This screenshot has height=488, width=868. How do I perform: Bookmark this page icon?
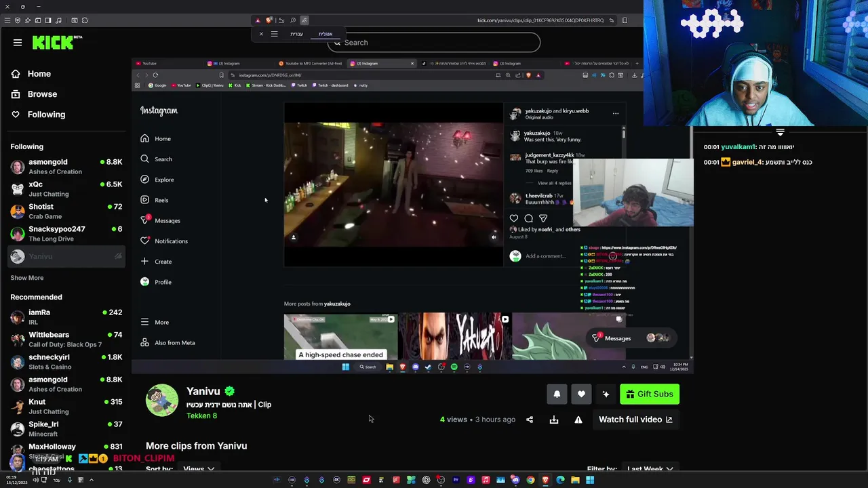[625, 20]
